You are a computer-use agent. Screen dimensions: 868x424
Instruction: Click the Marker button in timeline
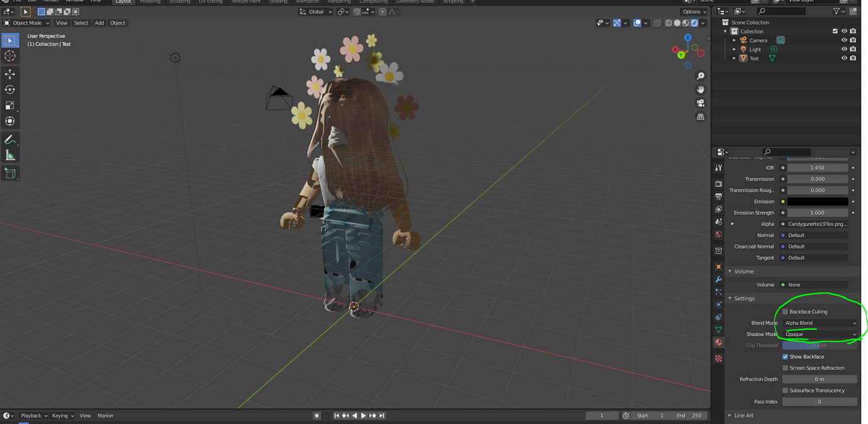click(106, 416)
